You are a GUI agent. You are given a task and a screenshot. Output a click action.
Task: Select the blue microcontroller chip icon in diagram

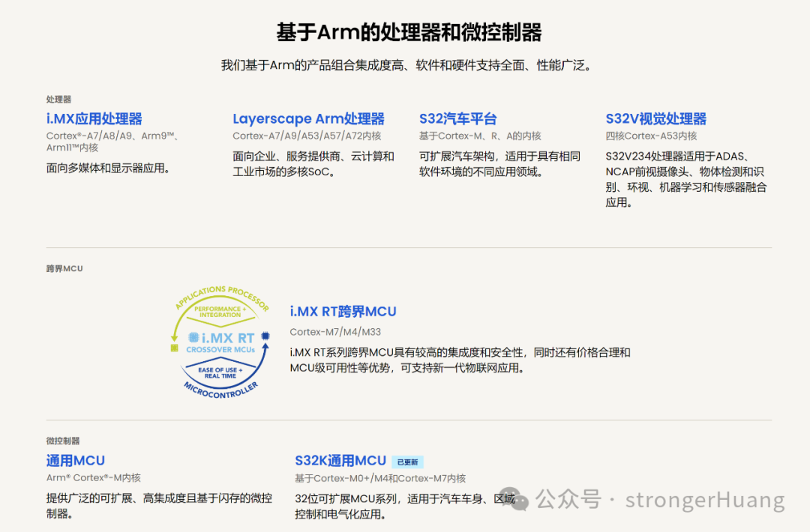point(265,336)
